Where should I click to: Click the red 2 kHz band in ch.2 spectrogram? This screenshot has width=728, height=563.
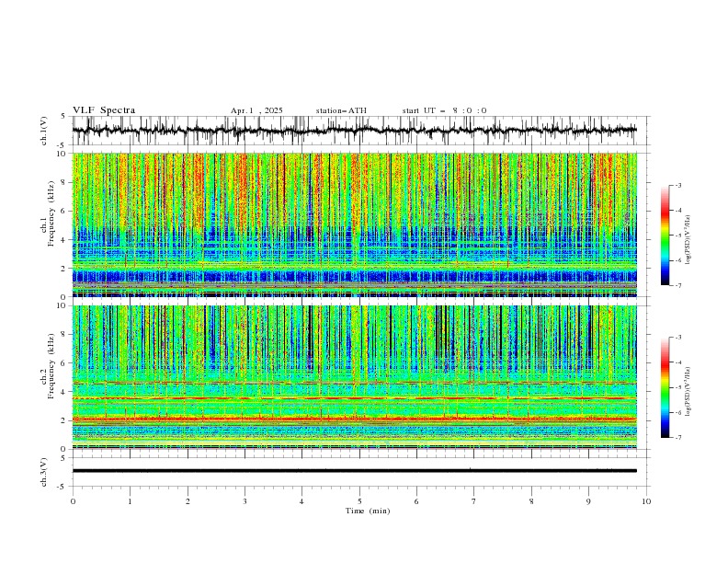(354, 419)
